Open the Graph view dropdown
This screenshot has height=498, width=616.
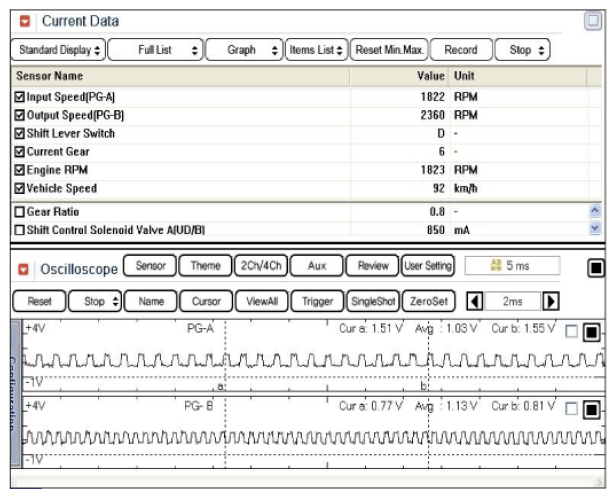(247, 49)
